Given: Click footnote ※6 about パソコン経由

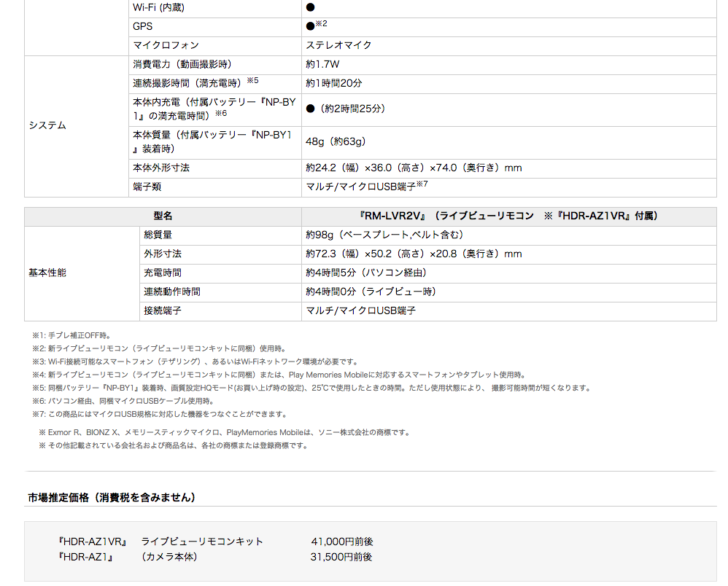Looking at the screenshot, I should (x=123, y=402).
